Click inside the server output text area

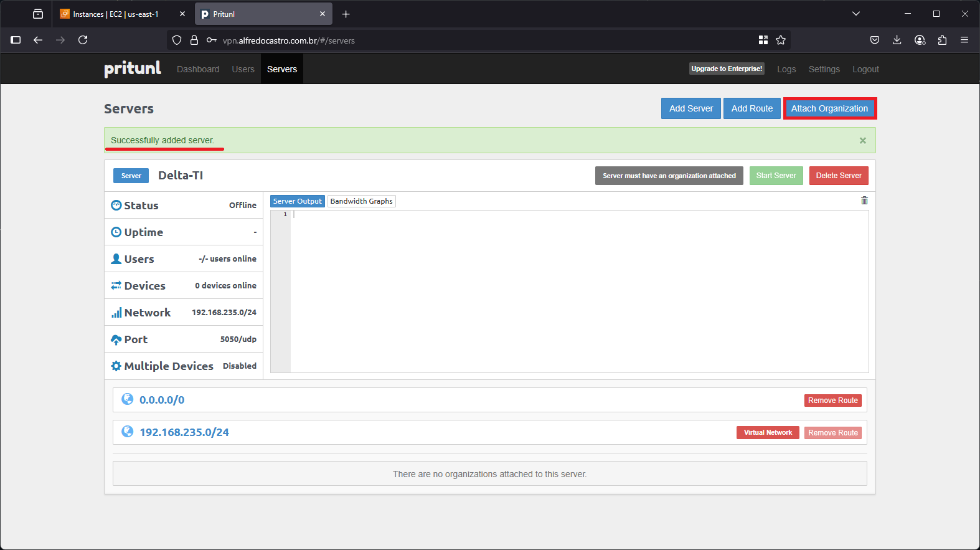[x=579, y=292]
